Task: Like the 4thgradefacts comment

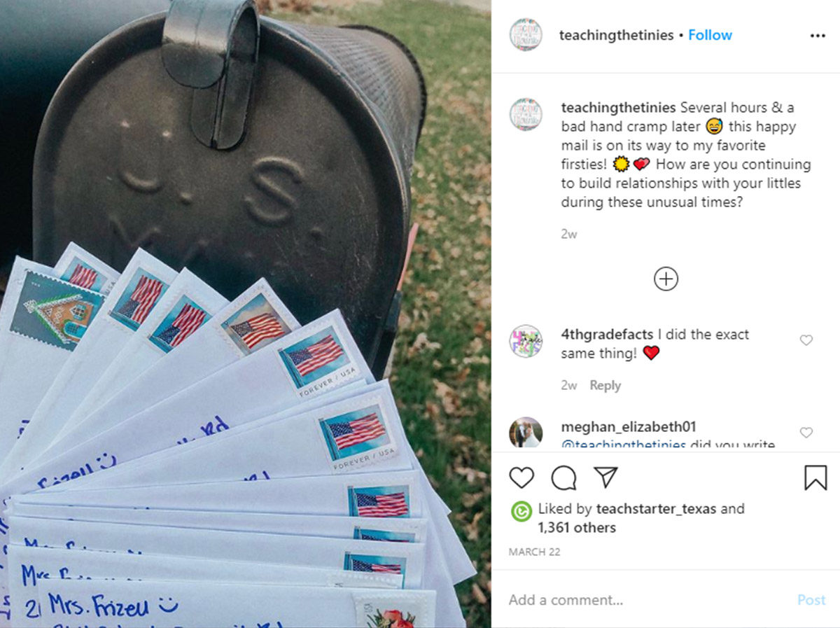Action: (x=806, y=340)
